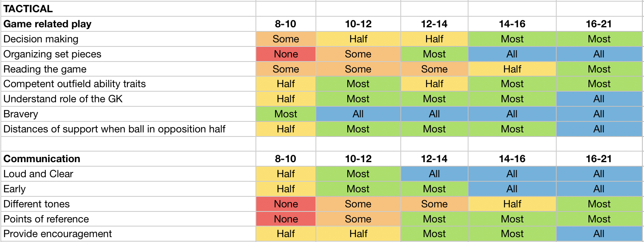Select the Communication section header cell
Viewport: 644px width, 242px height.
tap(128, 159)
